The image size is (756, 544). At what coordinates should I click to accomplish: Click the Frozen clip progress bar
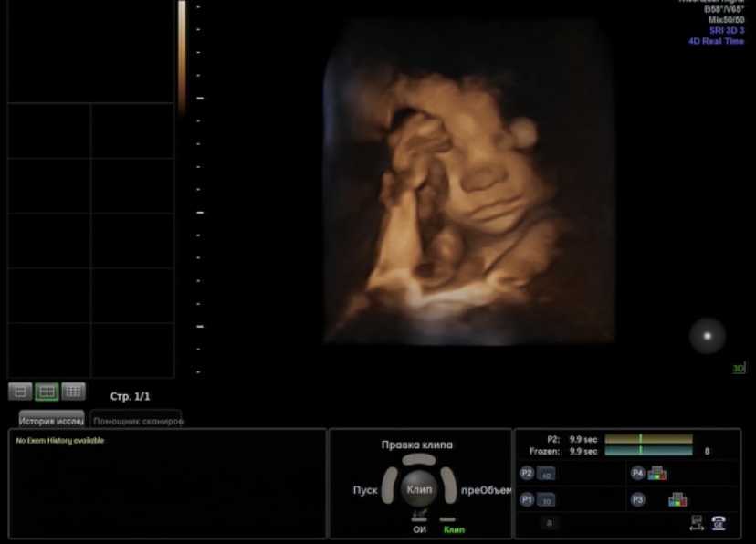click(648, 451)
